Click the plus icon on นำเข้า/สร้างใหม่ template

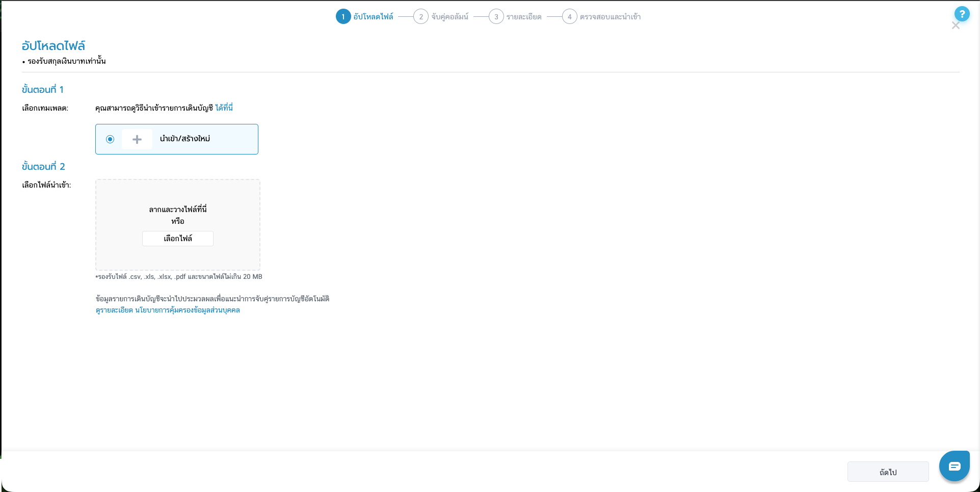pos(137,139)
